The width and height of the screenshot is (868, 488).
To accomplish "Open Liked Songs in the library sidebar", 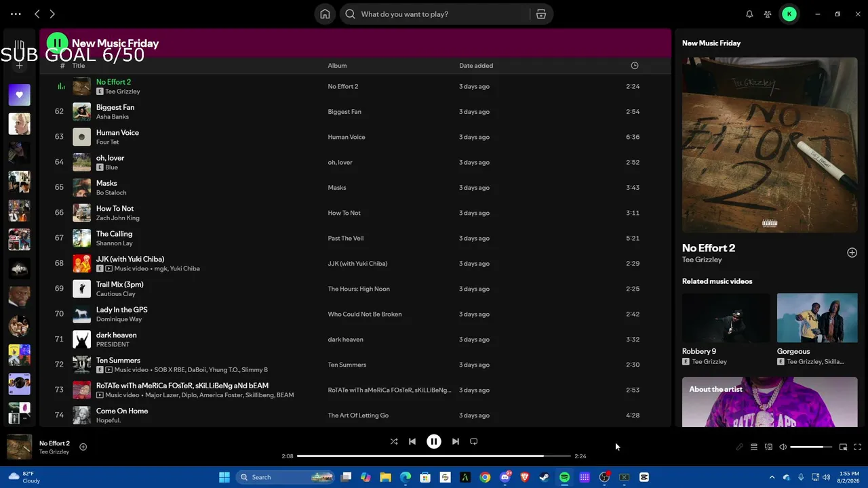I will 19,95.
